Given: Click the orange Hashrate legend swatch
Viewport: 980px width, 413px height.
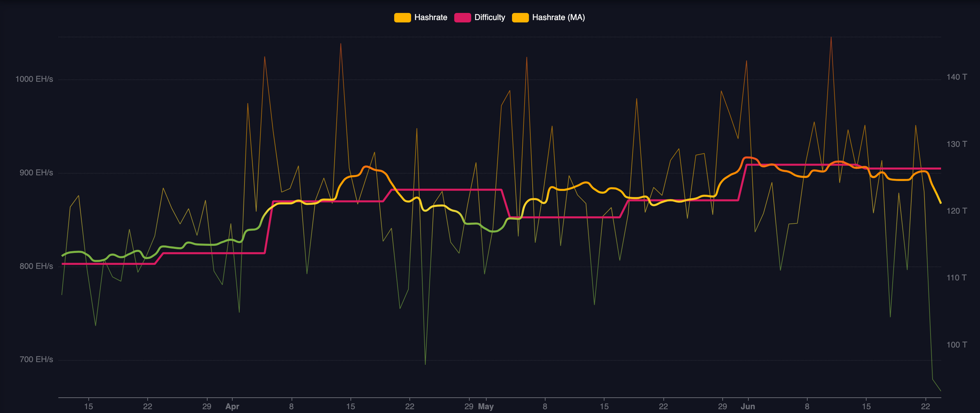Looking at the screenshot, I should click(402, 18).
